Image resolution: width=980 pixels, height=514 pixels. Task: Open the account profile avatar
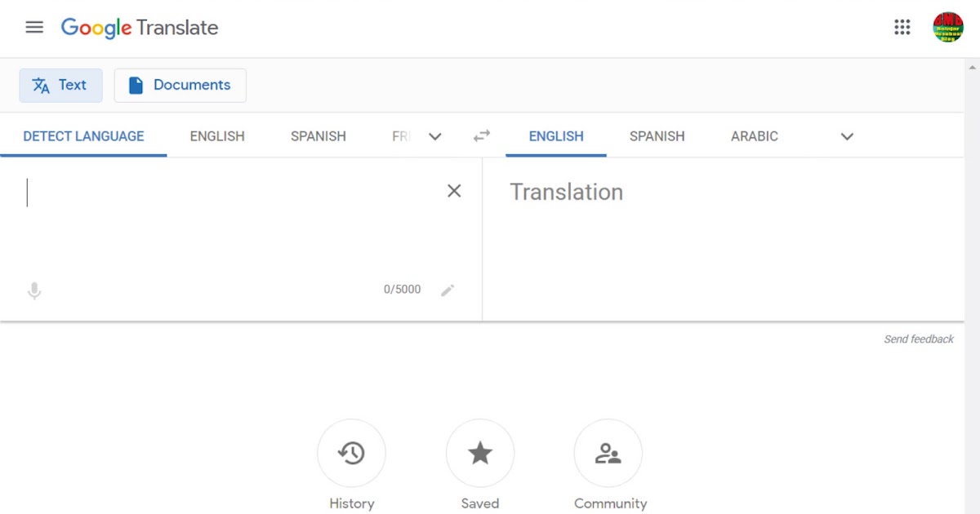click(948, 27)
